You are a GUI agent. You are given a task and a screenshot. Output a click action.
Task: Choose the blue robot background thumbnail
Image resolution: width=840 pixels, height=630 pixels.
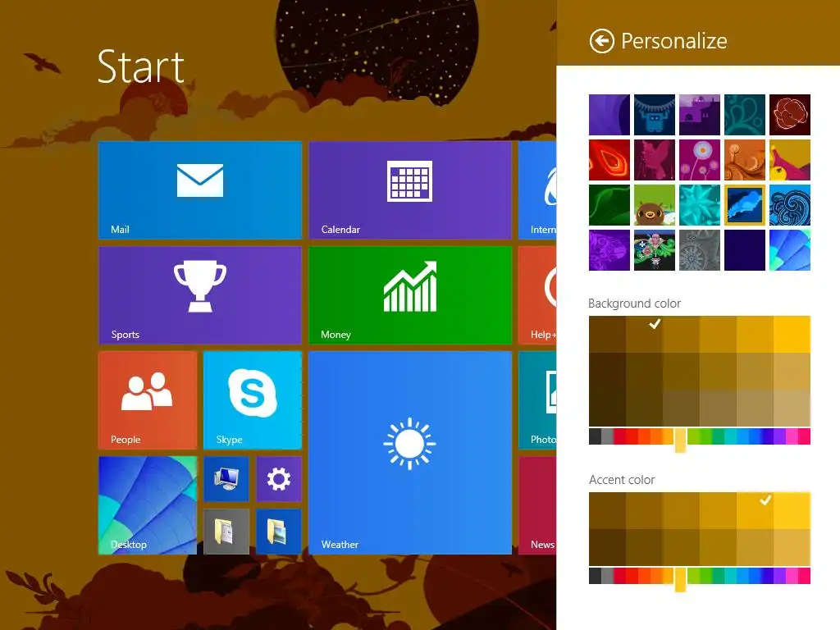coord(654,115)
